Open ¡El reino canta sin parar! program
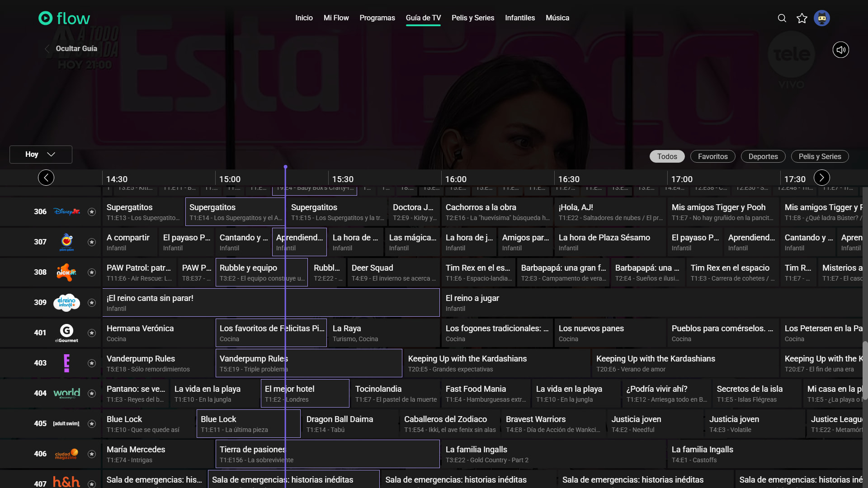Image resolution: width=868 pixels, height=488 pixels. coord(271,303)
